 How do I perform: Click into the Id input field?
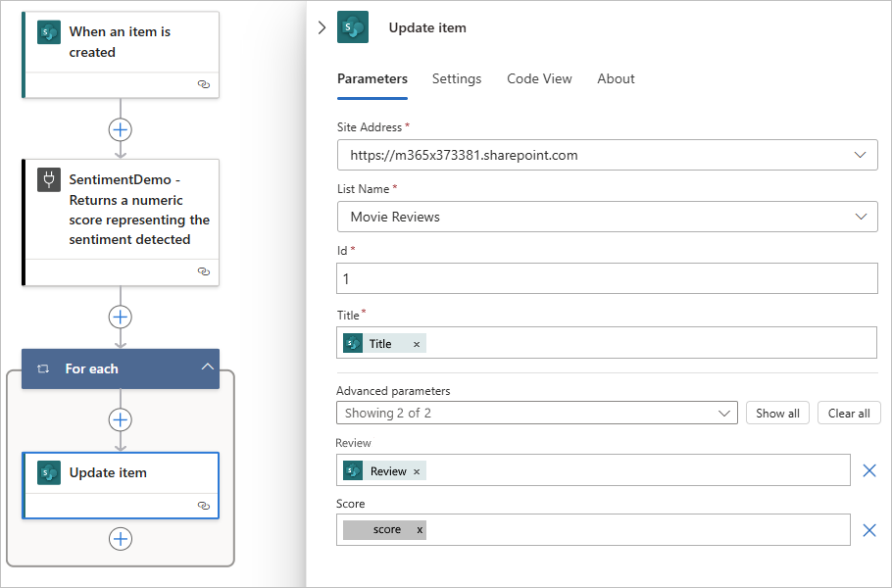coord(607,279)
